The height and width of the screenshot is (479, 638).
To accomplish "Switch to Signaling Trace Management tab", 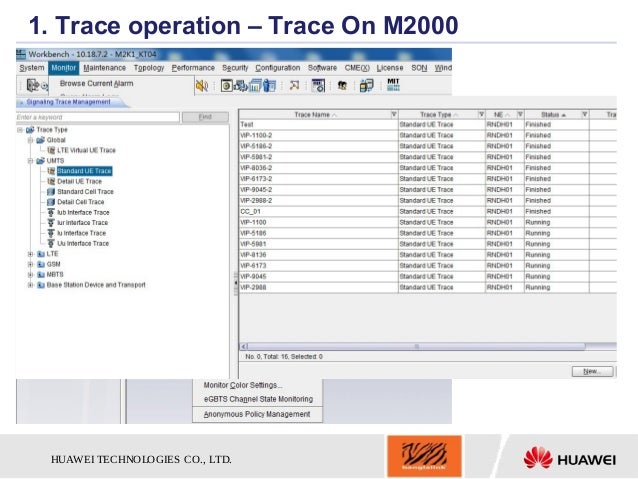I will pyautogui.click(x=68, y=102).
